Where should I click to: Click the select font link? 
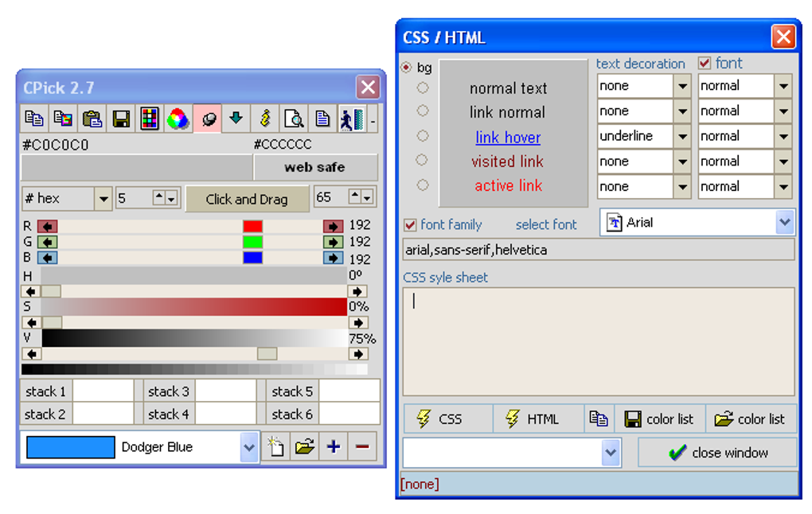coord(546,224)
